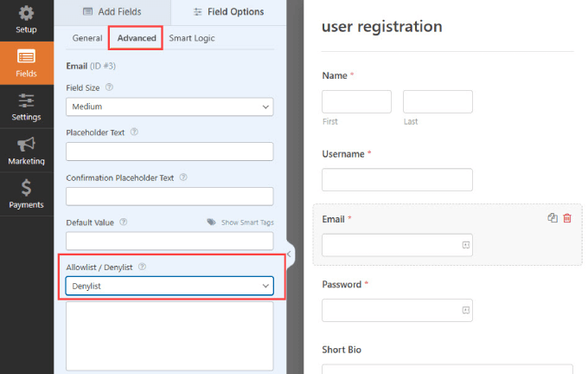The width and height of the screenshot is (588, 374).
Task: Click help icon beside Allowlist / Denylist
Action: [142, 267]
